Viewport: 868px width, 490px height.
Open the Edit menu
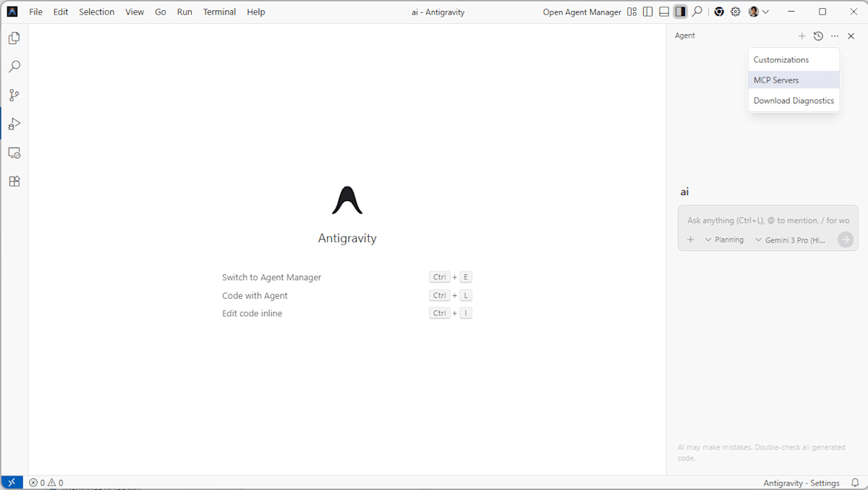[x=61, y=12]
